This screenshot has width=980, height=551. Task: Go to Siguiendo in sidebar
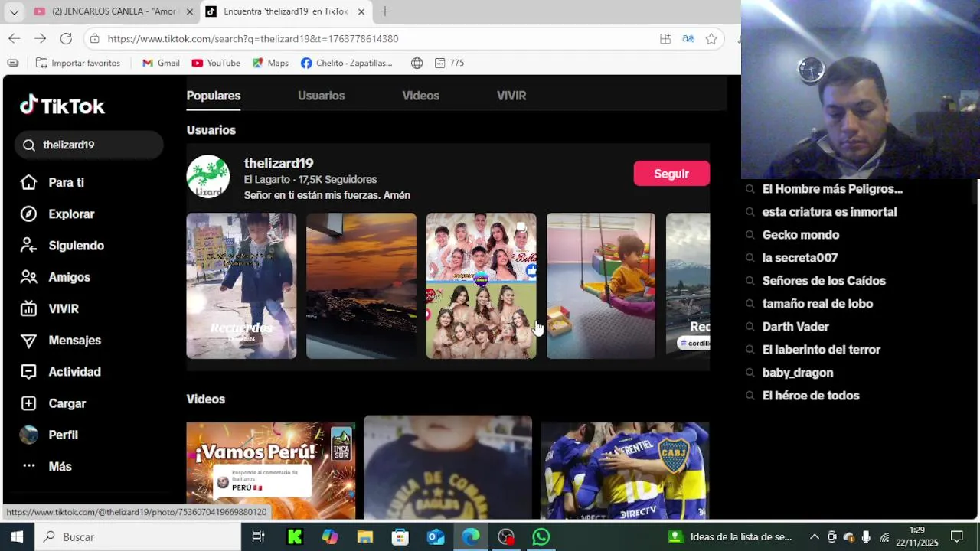(62, 246)
